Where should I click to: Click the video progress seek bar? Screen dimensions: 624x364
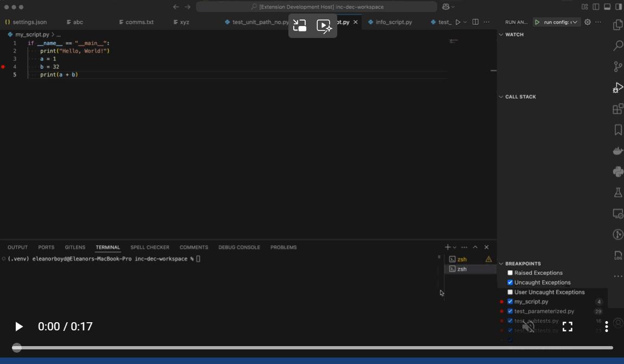pyautogui.click(x=312, y=347)
